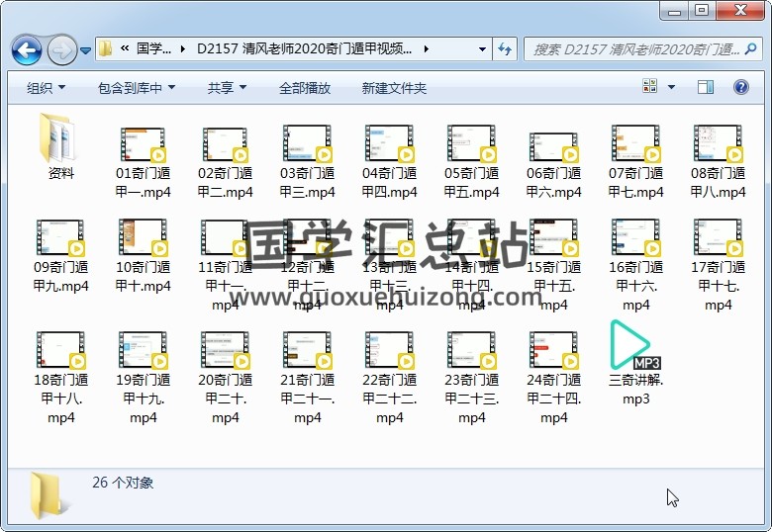
Task: Expand subfolders arrow after 国学...
Action: click(183, 48)
